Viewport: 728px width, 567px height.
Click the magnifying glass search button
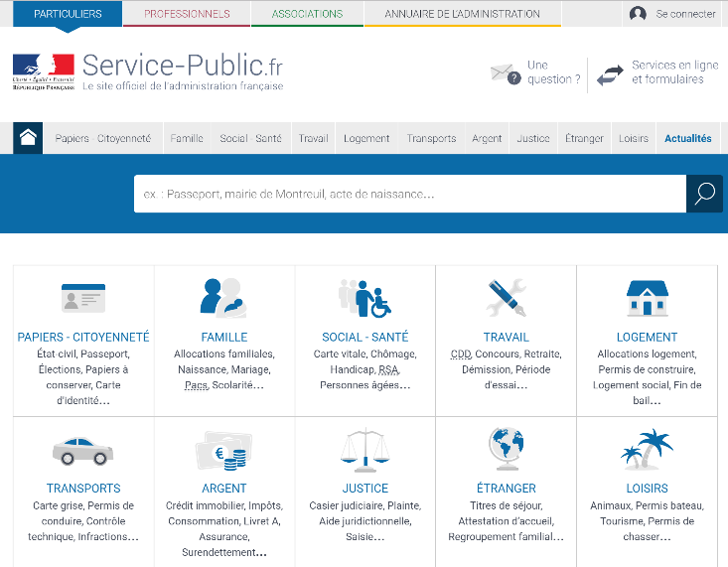point(704,194)
